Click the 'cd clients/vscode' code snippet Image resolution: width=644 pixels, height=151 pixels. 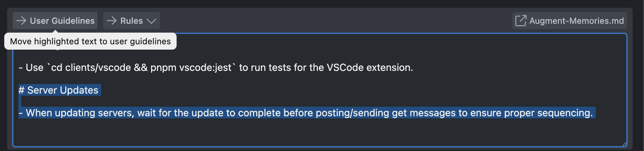pyautogui.click(x=91, y=67)
